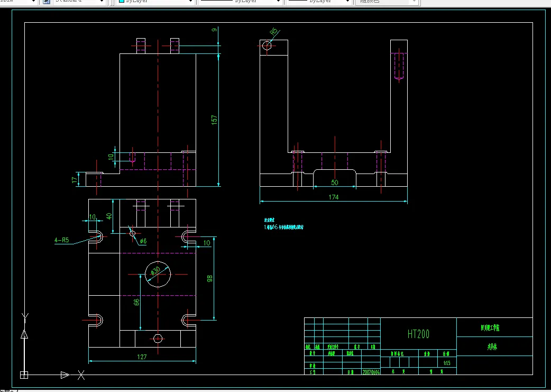Select the 174 width dimension text
Viewport: 551px width, 392px height.
coord(334,197)
